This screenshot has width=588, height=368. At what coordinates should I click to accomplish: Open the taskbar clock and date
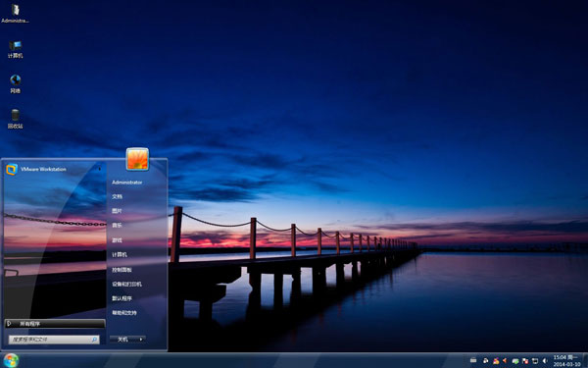click(x=566, y=360)
